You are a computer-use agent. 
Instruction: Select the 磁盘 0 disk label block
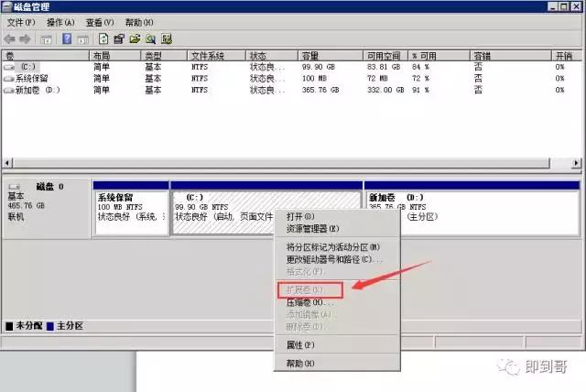coord(47,209)
